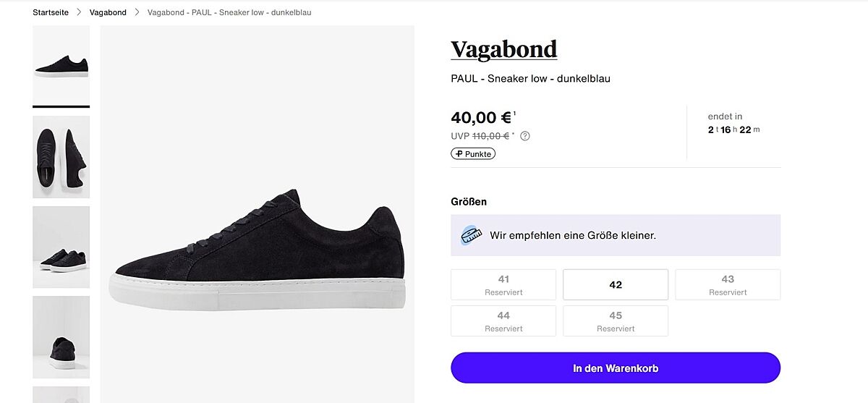Select reserved size 41
The image size is (868, 403).
coord(503,285)
